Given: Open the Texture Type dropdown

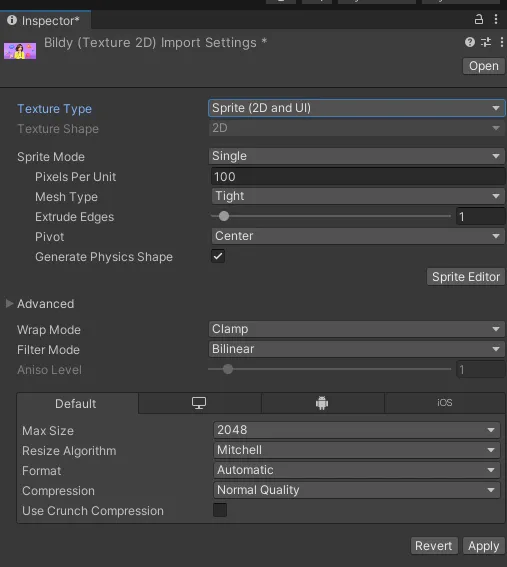Looking at the screenshot, I should coord(357,108).
